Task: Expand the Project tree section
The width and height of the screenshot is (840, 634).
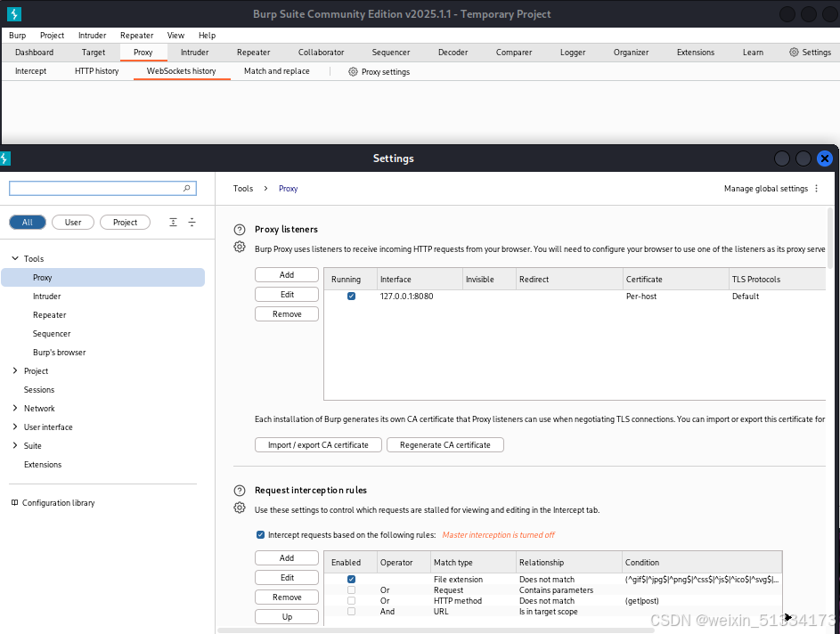Action: (15, 371)
